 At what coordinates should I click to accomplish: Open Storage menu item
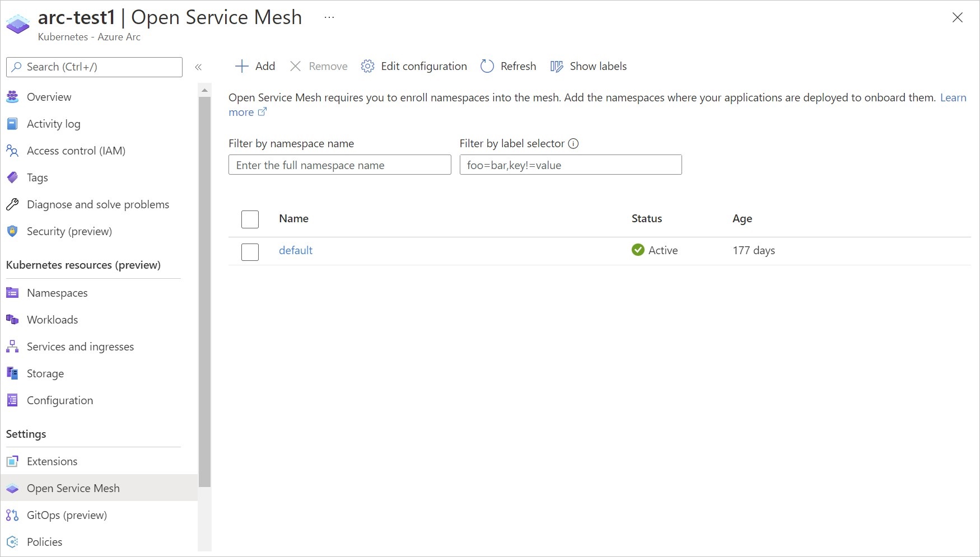(x=45, y=373)
